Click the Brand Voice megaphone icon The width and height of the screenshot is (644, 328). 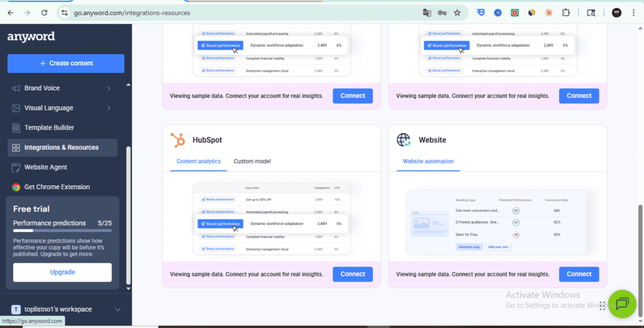[16, 88]
